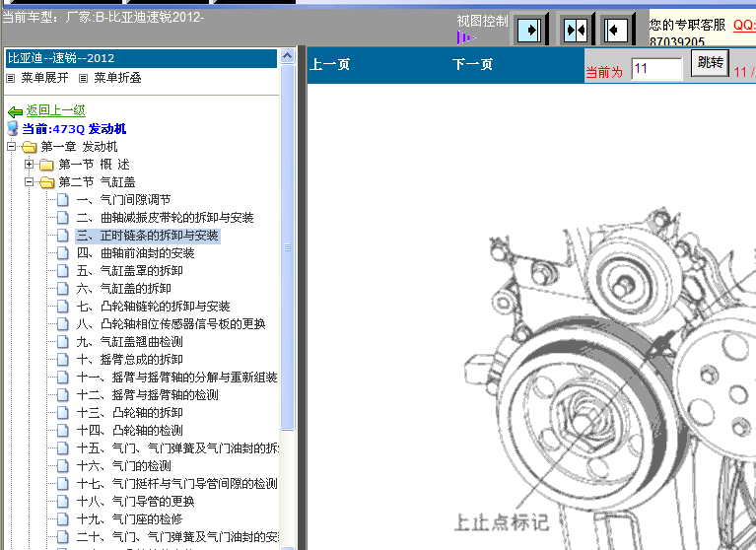
Task: Click the 返回上一级 link
Action: pos(56,110)
